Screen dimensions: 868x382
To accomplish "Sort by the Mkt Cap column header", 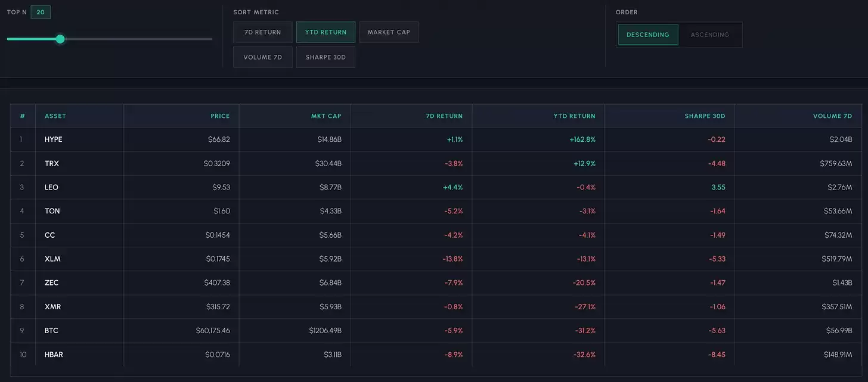I will pyautogui.click(x=326, y=116).
